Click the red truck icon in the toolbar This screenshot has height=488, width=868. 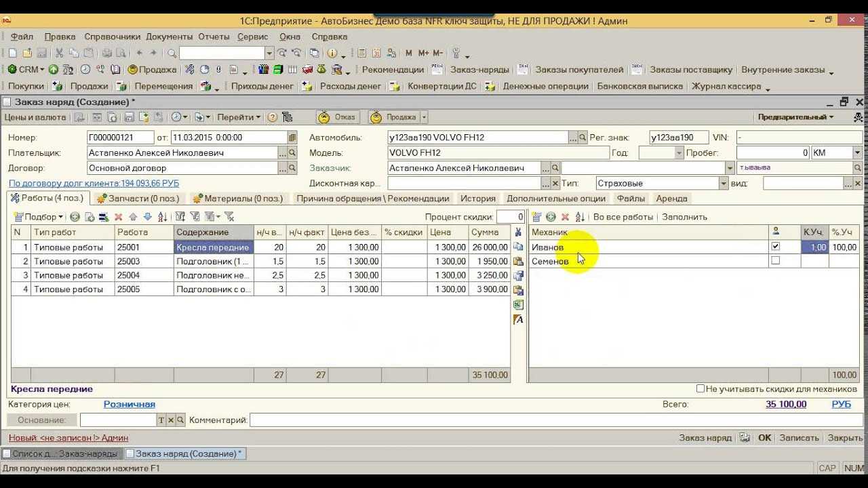pos(307,69)
